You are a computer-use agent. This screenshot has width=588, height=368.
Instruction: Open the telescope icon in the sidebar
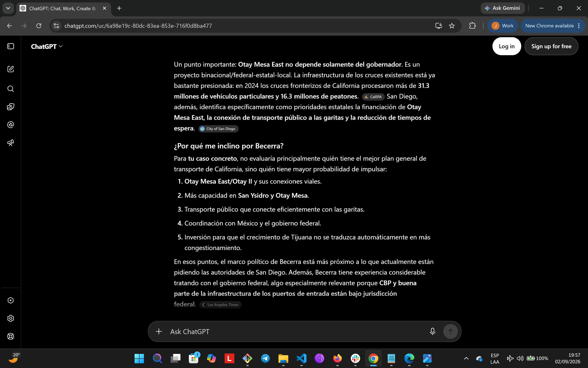point(11,143)
